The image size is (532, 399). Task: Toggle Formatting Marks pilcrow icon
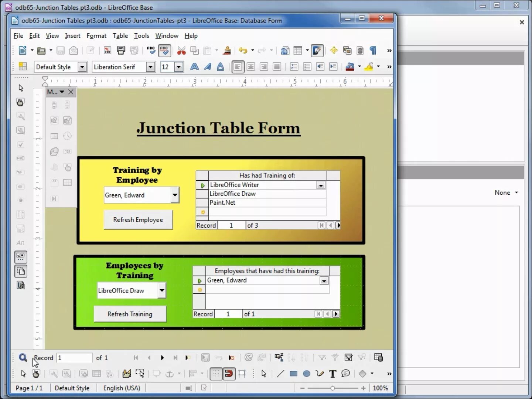[x=373, y=51]
